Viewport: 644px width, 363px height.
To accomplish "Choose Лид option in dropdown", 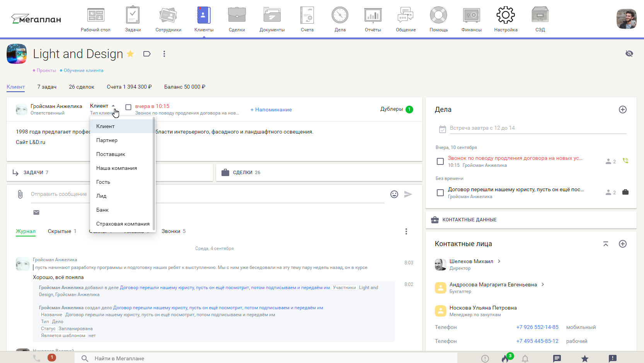I will [122, 196].
